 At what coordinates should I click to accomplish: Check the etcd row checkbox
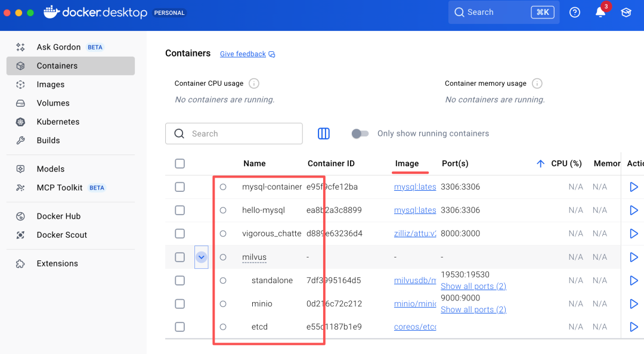[180, 327]
